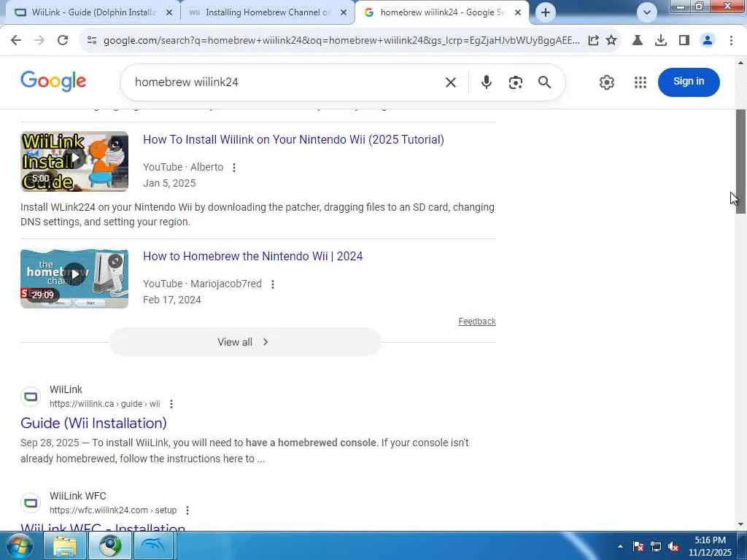The height and width of the screenshot is (560, 747).
Task: Open Guide (Wii Installation) result
Action: pyautogui.click(x=93, y=423)
